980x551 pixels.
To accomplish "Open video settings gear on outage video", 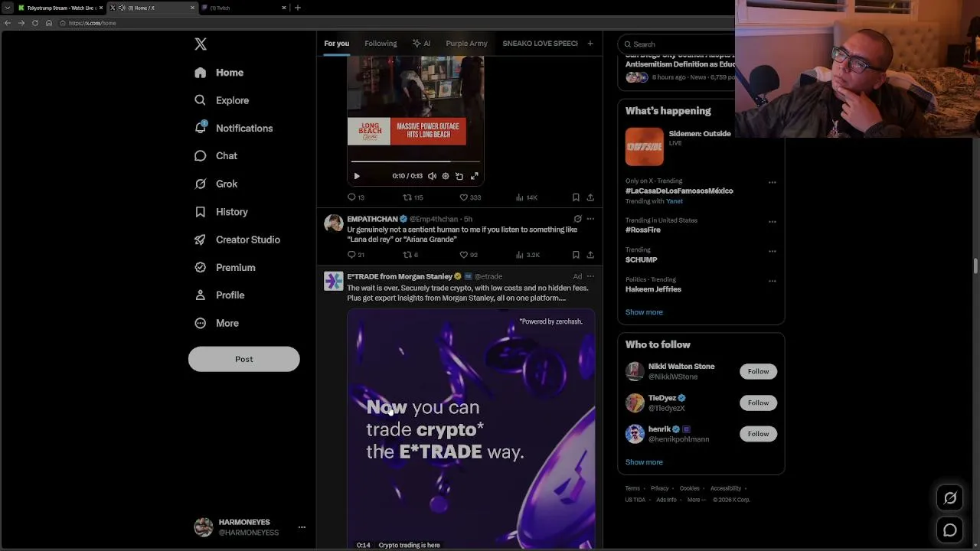I will pyautogui.click(x=446, y=176).
